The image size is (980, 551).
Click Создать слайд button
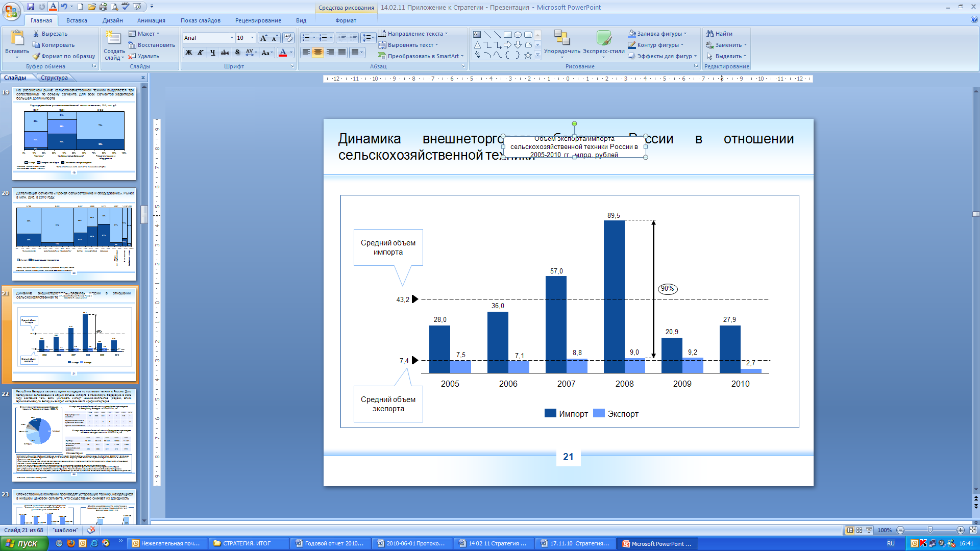pos(114,45)
